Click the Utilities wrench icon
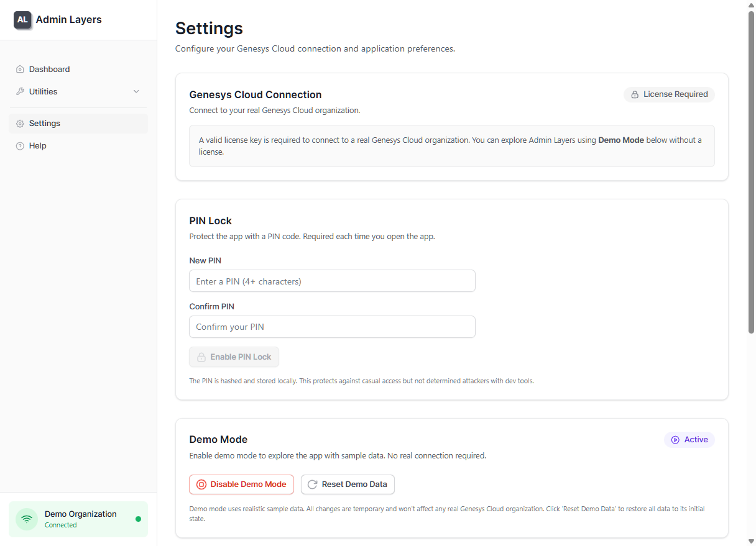The image size is (756, 546). (x=19, y=91)
